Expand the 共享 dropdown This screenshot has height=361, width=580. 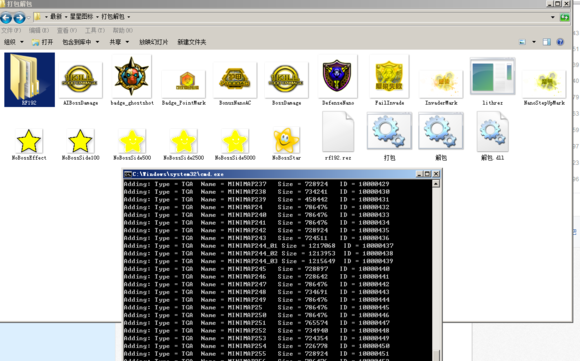[119, 42]
